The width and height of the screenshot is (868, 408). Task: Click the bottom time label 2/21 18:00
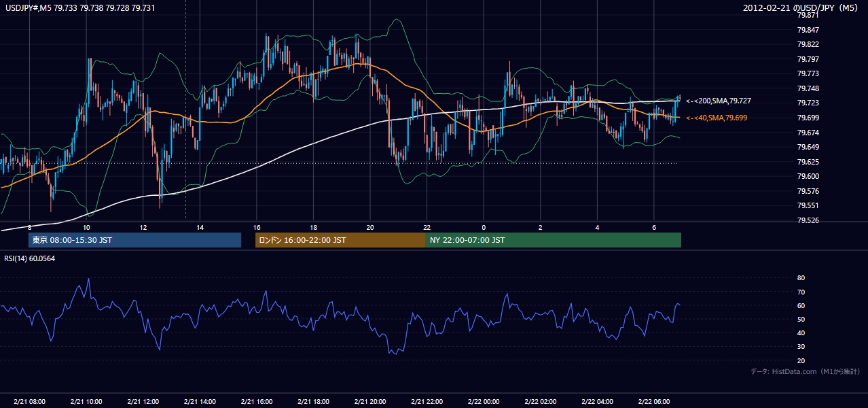tap(313, 402)
